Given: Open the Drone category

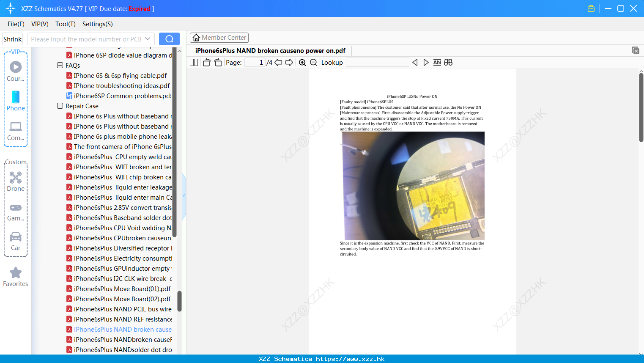Looking at the screenshot, I should (16, 181).
